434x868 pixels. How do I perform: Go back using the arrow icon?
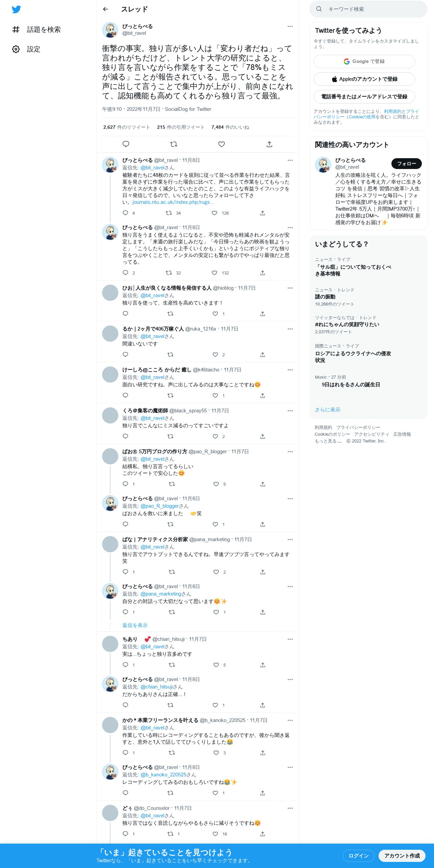105,9
